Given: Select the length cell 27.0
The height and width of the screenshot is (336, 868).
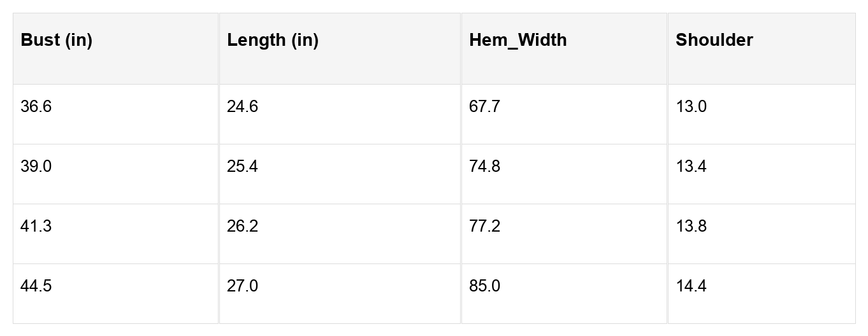Looking at the screenshot, I should point(340,294).
